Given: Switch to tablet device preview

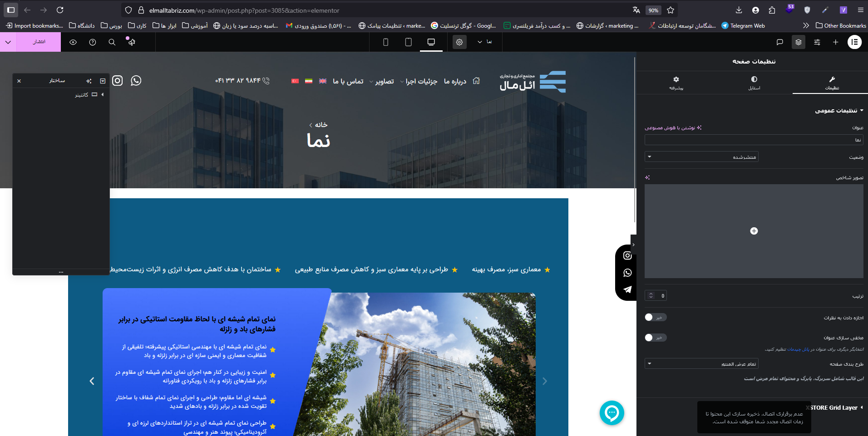Looking at the screenshot, I should click(409, 42).
